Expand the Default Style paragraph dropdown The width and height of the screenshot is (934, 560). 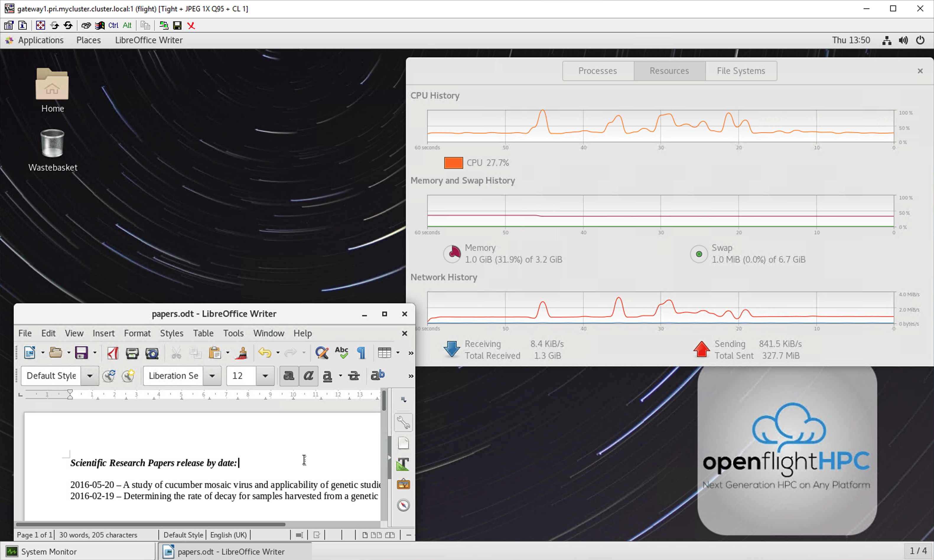90,376
